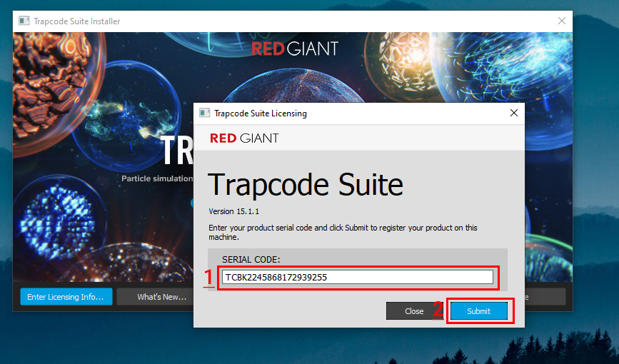Image resolution: width=619 pixels, height=364 pixels.
Task: Click the Close button in the licensing dialog
Action: pyautogui.click(x=414, y=311)
